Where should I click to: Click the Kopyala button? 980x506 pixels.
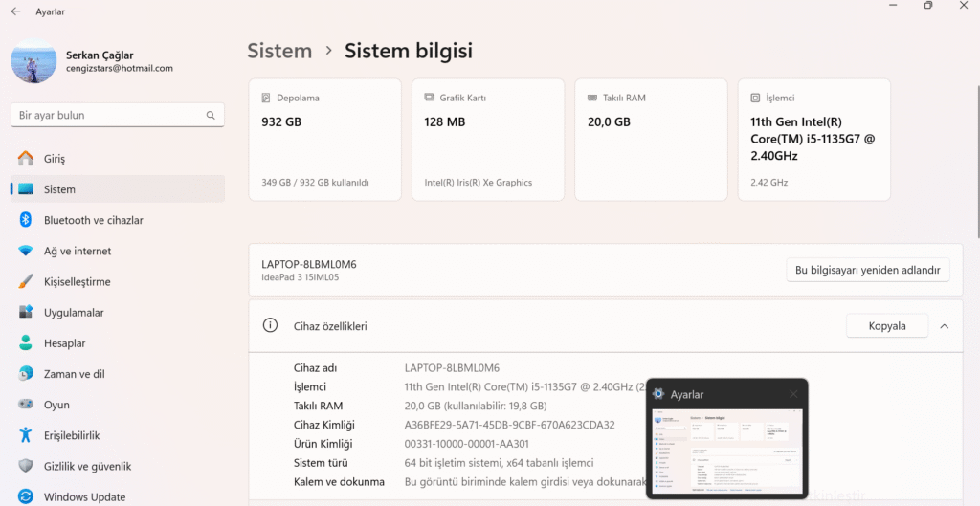(x=886, y=326)
